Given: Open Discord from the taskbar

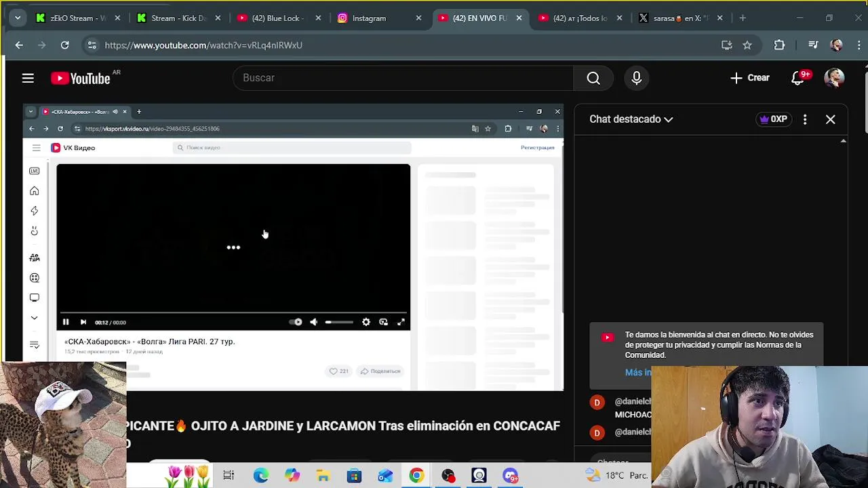Looking at the screenshot, I should [x=511, y=476].
